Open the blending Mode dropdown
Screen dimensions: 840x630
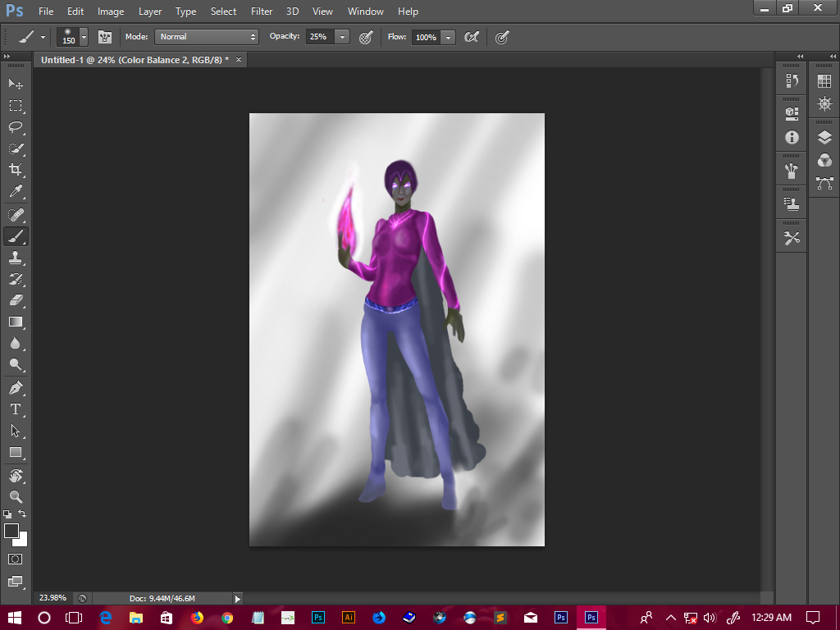pos(207,37)
